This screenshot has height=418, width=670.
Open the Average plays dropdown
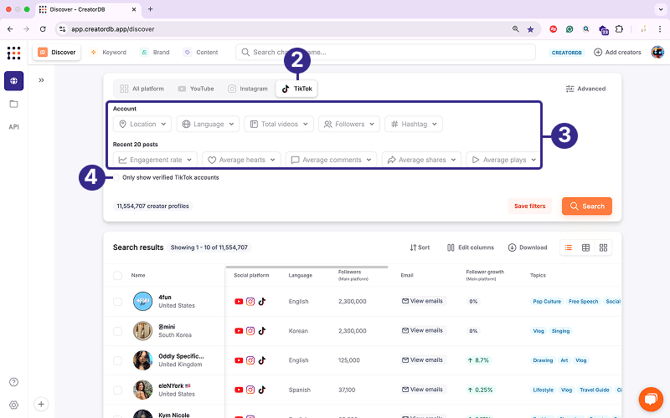click(x=503, y=160)
